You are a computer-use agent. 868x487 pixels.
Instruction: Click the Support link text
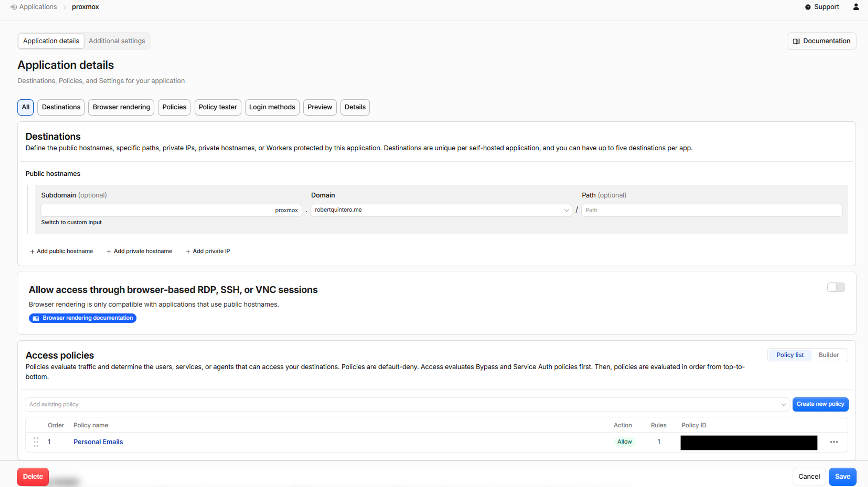tap(826, 7)
